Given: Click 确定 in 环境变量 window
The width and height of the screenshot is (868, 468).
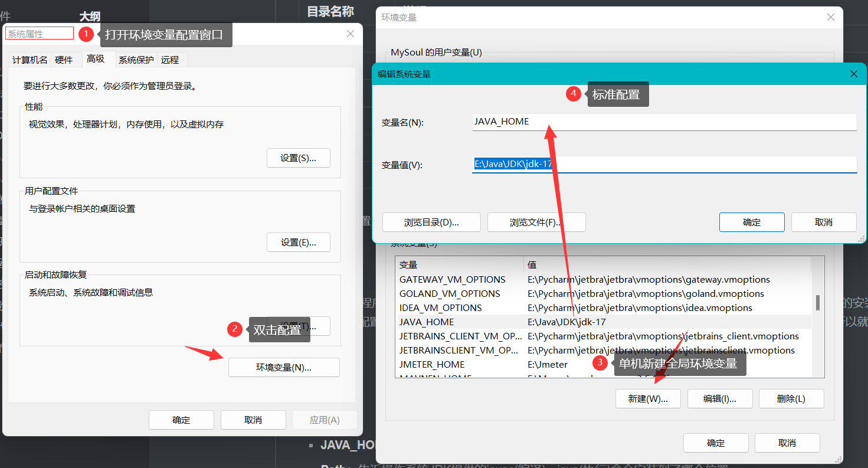Looking at the screenshot, I should pyautogui.click(x=716, y=443).
